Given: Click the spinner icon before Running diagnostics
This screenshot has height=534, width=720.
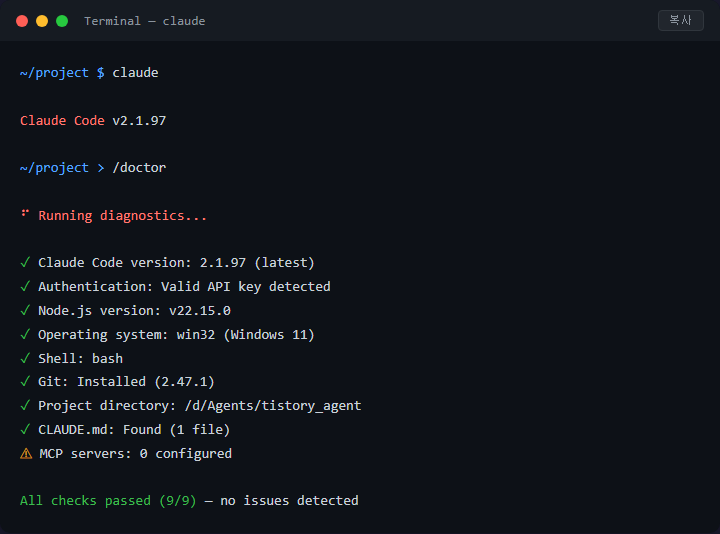Looking at the screenshot, I should [x=25, y=213].
